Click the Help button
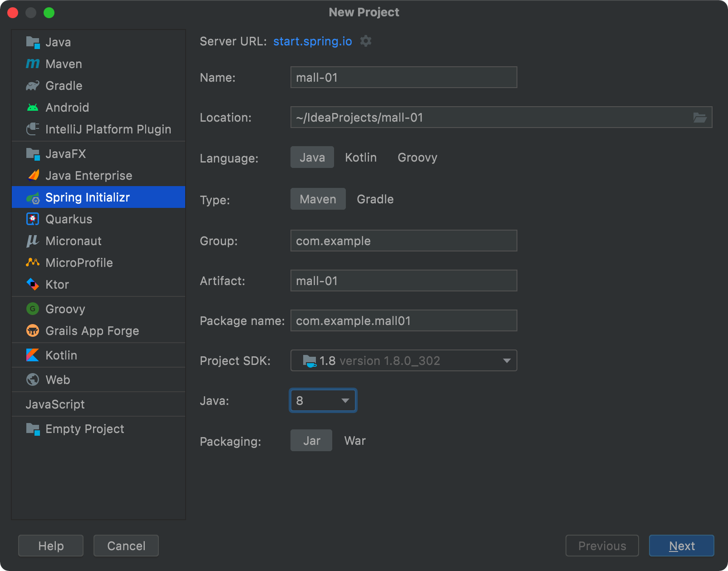 51,546
